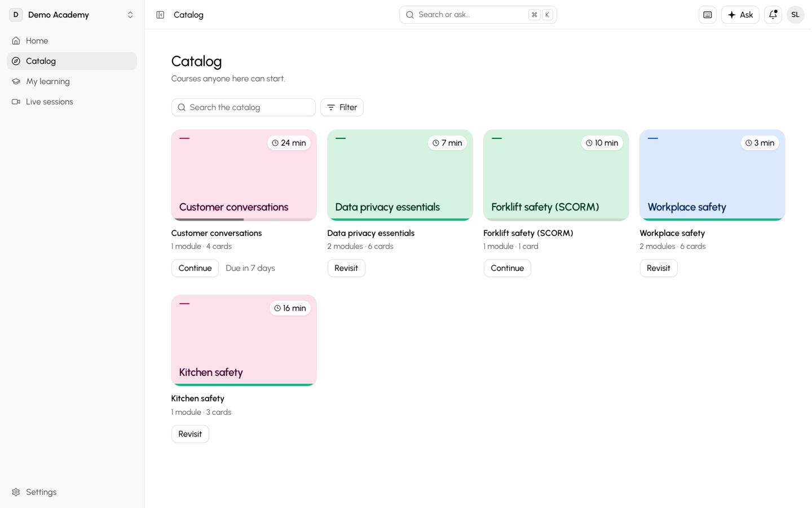Open the keyboard shortcuts icon

tap(707, 15)
